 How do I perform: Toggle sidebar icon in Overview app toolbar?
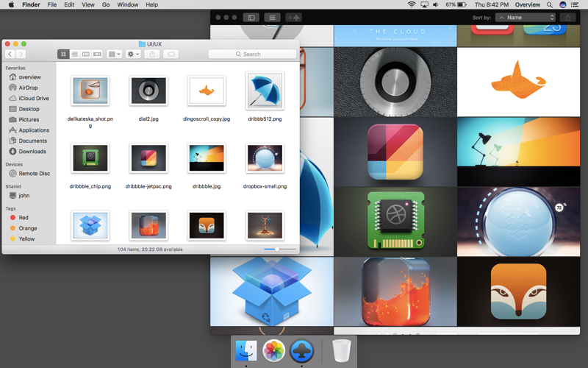(251, 17)
